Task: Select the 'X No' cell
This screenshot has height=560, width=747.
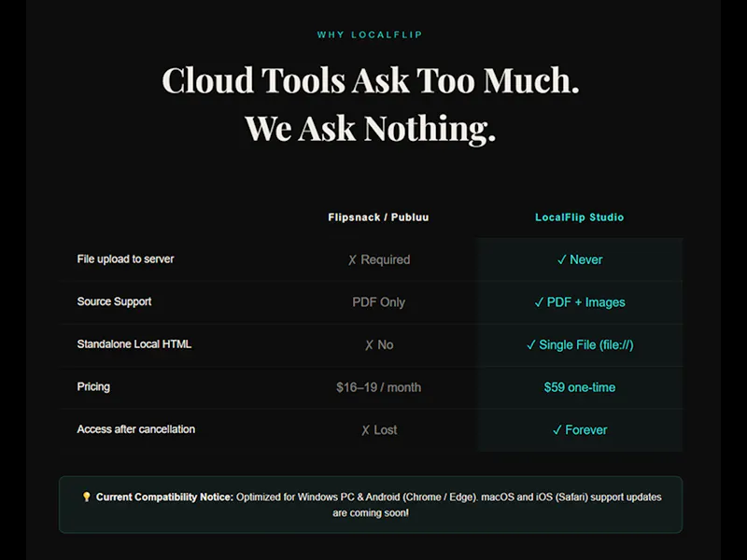Action: (379, 344)
